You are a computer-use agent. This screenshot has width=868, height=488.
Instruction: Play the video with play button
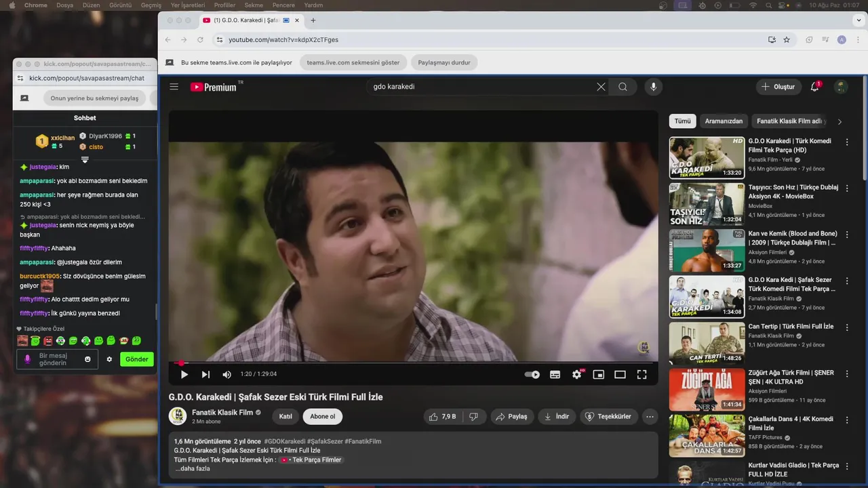point(184,374)
